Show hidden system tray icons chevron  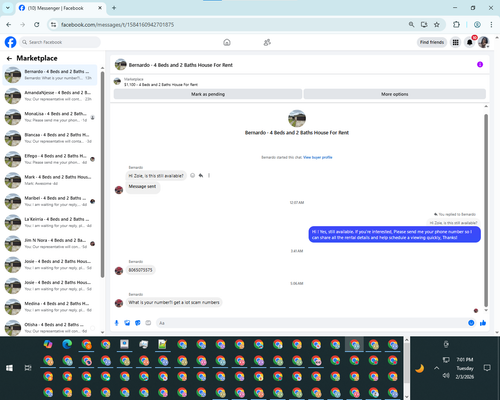click(x=436, y=368)
